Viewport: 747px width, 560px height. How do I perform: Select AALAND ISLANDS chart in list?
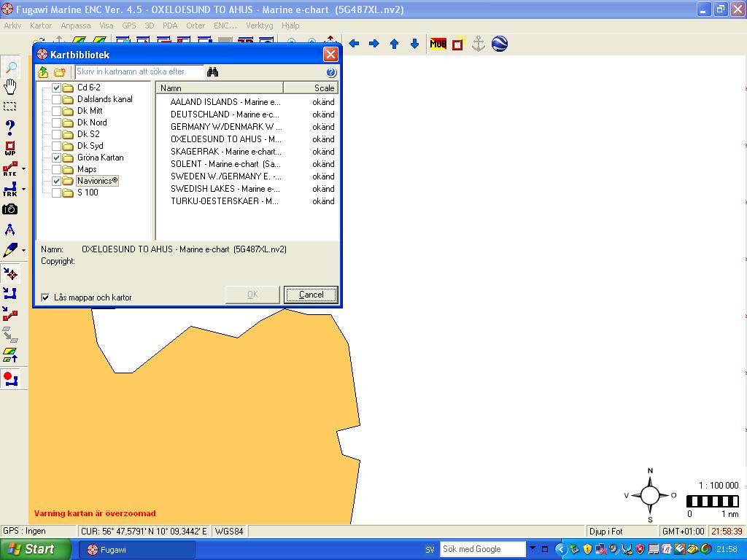[225, 102]
